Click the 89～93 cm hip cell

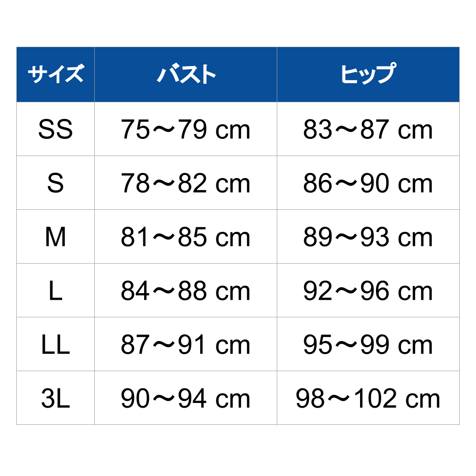click(x=368, y=237)
